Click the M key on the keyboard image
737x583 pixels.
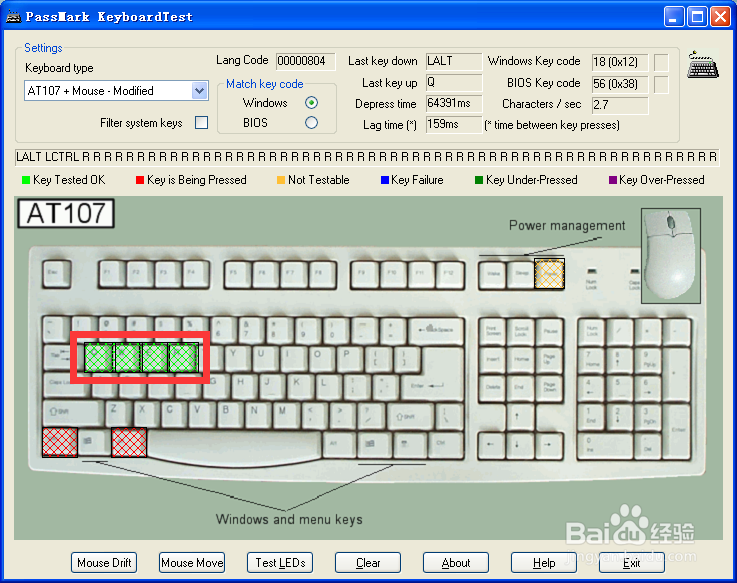286,413
